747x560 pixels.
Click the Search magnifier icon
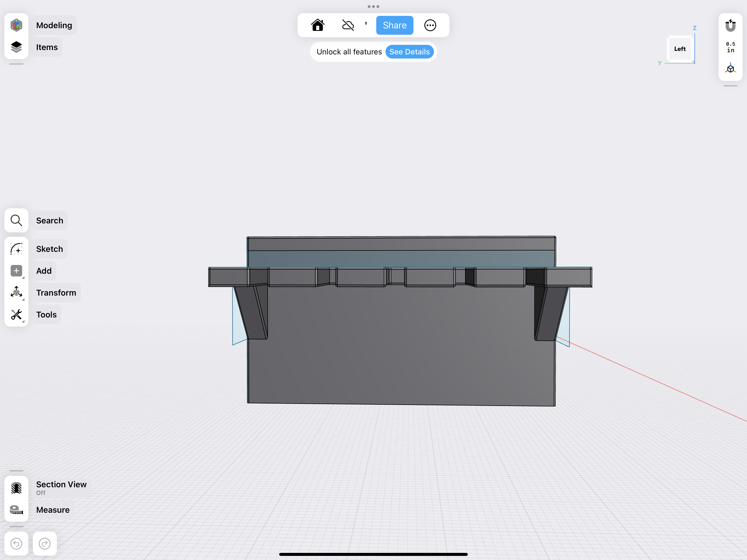click(16, 220)
